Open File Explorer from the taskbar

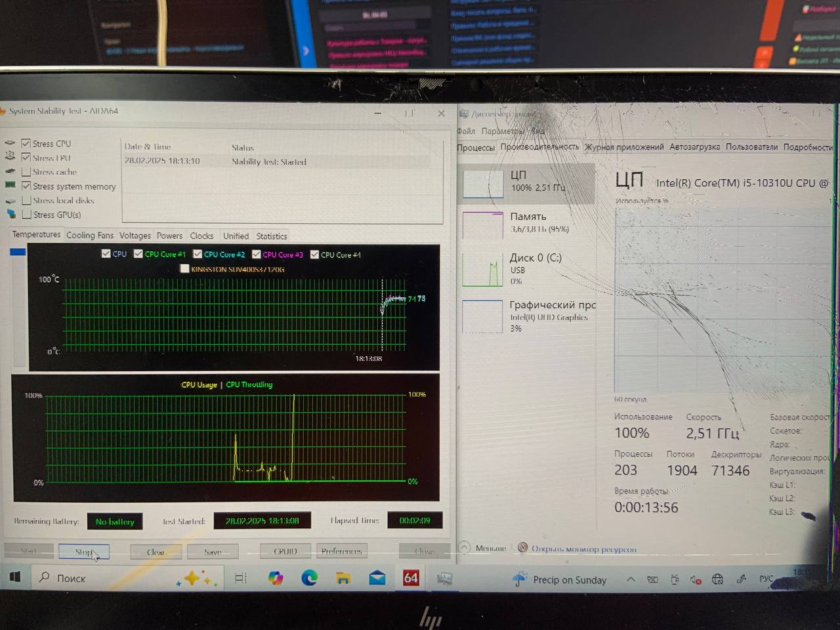[x=343, y=578]
